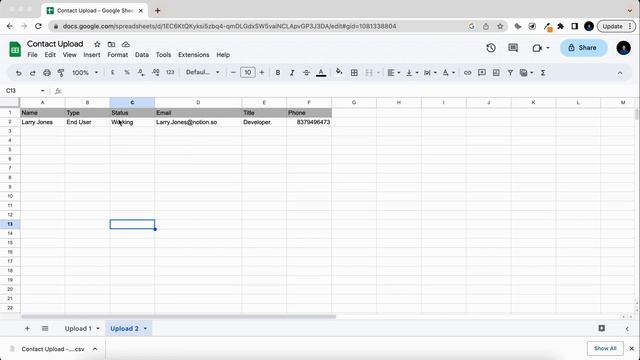Click the Move to folder icon
This screenshot has height=360, width=640.
(x=111, y=44)
